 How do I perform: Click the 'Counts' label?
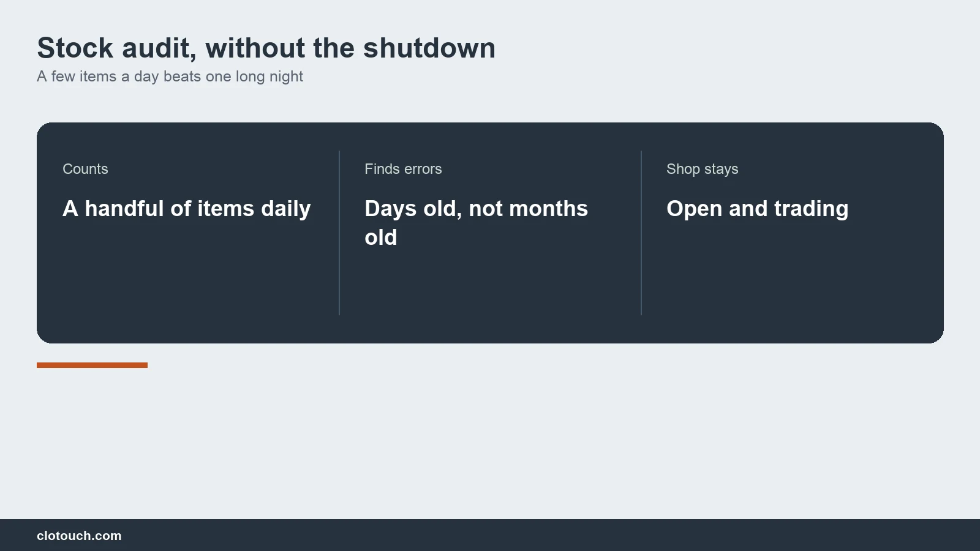(85, 169)
